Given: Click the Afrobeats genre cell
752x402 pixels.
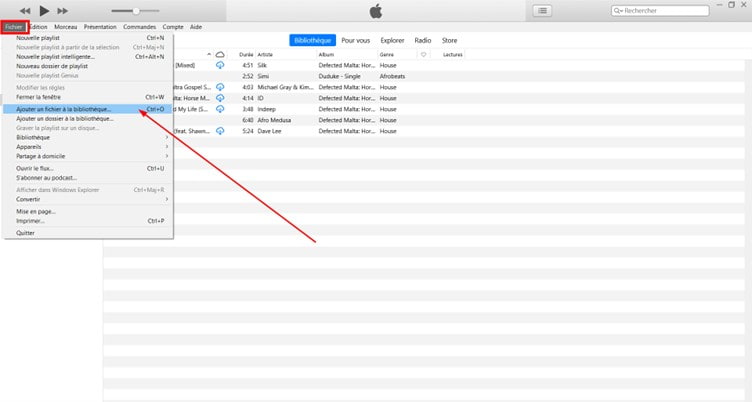Looking at the screenshot, I should point(392,76).
